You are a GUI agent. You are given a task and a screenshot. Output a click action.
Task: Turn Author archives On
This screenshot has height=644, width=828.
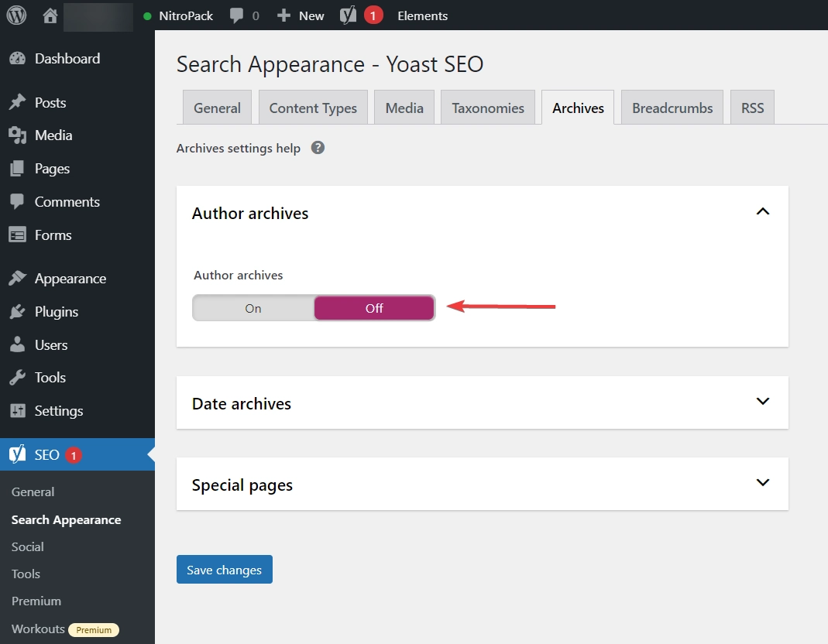[253, 308]
